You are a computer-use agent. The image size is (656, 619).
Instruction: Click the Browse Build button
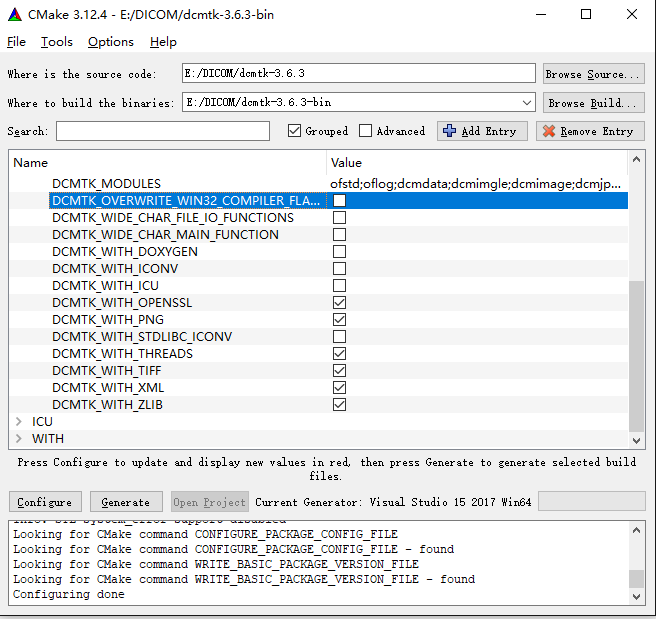click(x=593, y=103)
